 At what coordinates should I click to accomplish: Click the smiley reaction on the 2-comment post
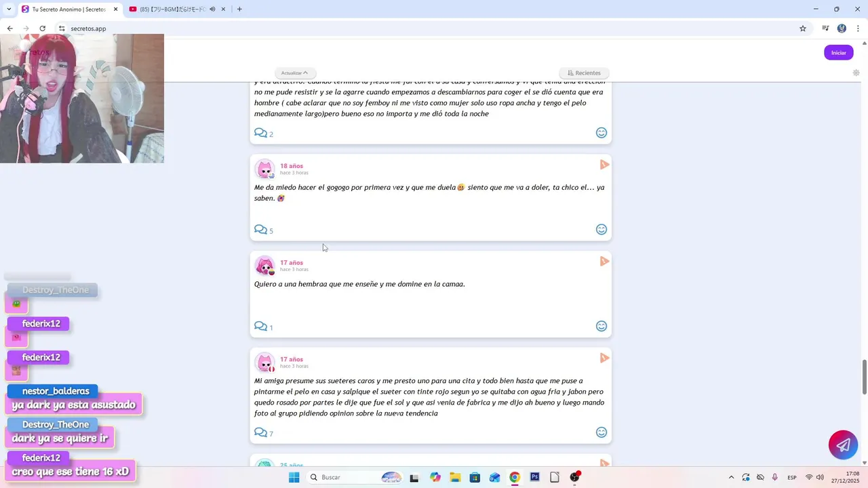coord(601,133)
